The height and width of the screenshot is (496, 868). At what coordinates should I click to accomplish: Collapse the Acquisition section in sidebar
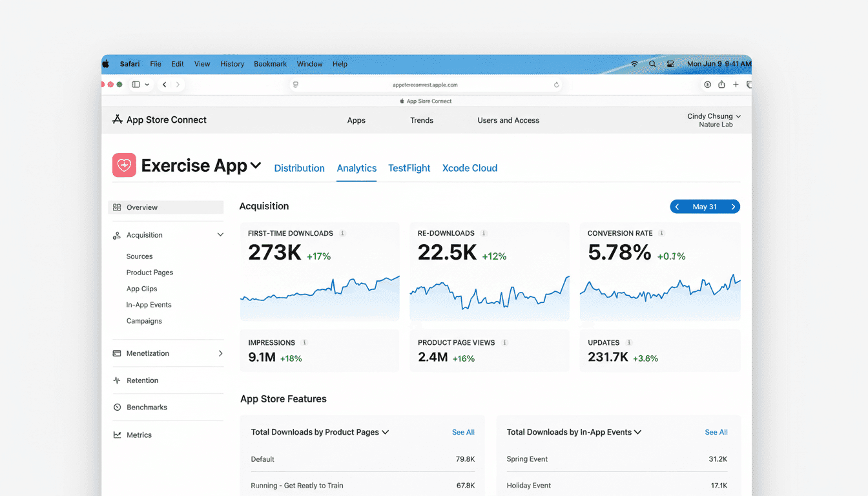click(x=221, y=234)
